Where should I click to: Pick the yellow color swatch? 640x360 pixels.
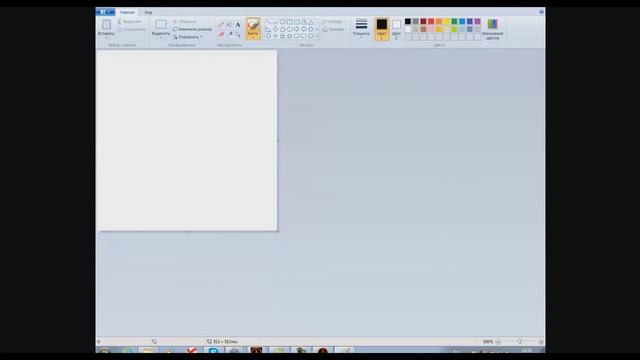click(447, 21)
